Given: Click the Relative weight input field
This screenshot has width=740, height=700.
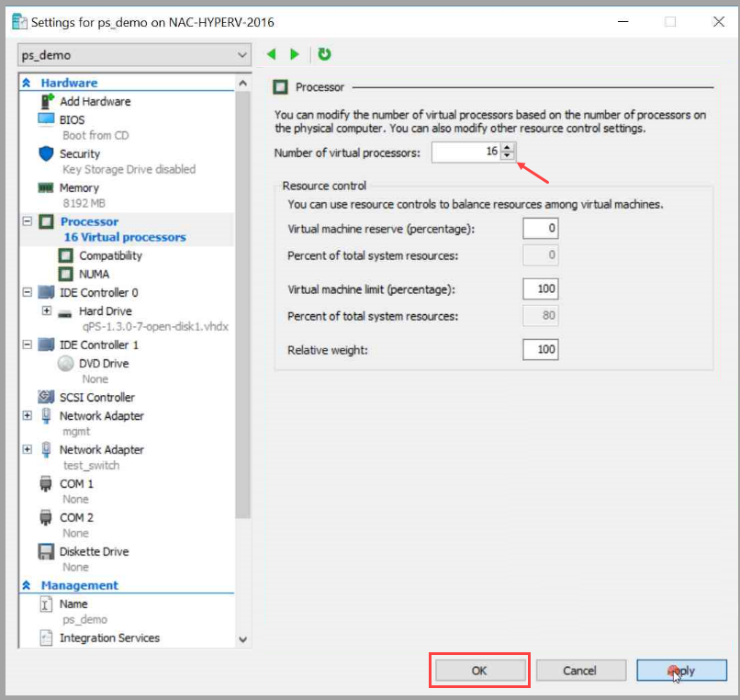Looking at the screenshot, I should (x=540, y=350).
